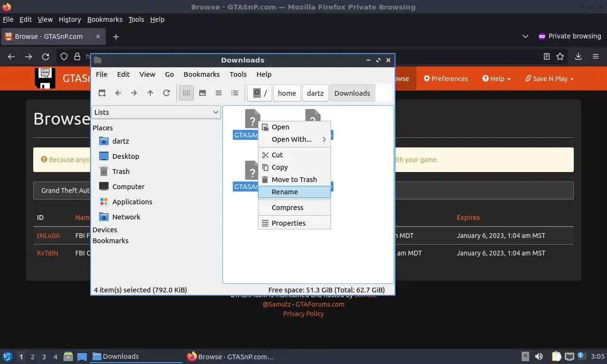This screenshot has width=607, height=364.
Task: Jump to 'dartz' in the path bar
Action: pyautogui.click(x=315, y=93)
